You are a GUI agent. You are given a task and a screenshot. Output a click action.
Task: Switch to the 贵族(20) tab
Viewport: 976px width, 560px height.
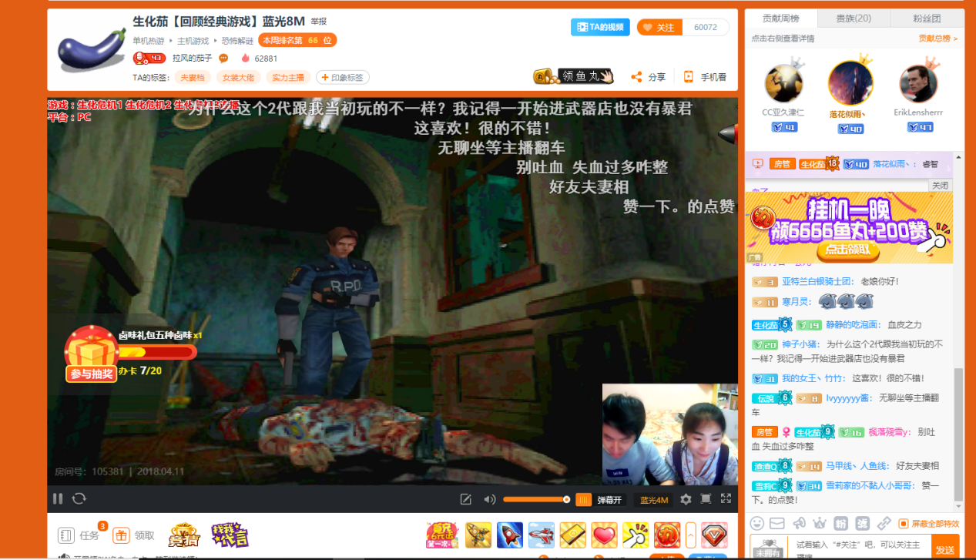click(854, 18)
